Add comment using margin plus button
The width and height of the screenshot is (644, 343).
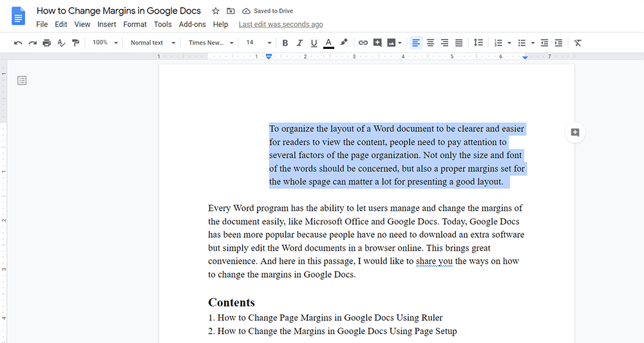coord(574,132)
